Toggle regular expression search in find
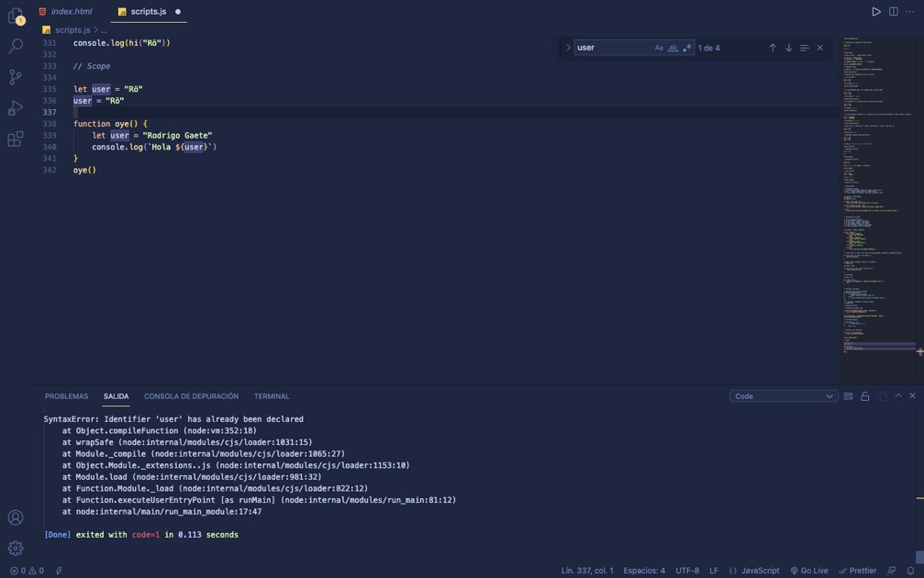 [x=686, y=48]
